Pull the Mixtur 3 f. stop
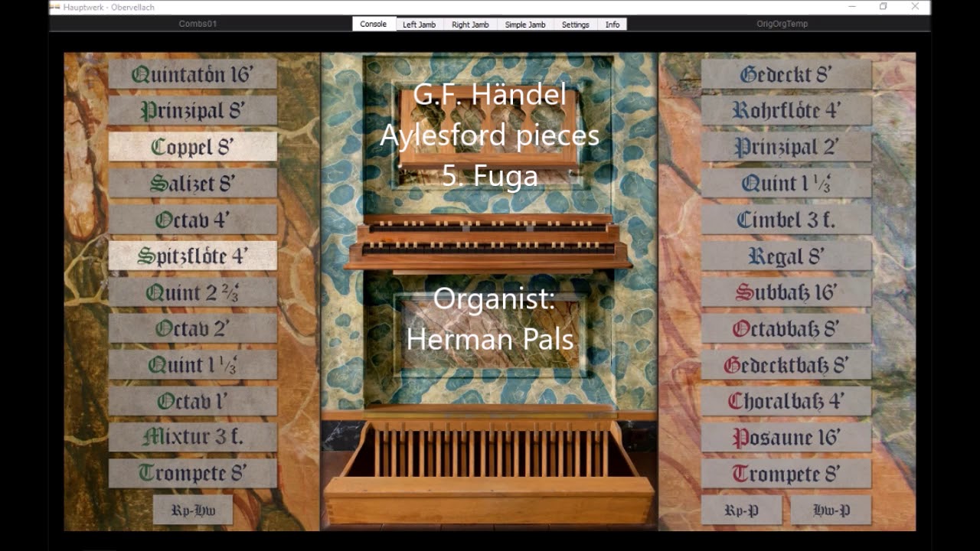The image size is (980, 551). click(192, 437)
